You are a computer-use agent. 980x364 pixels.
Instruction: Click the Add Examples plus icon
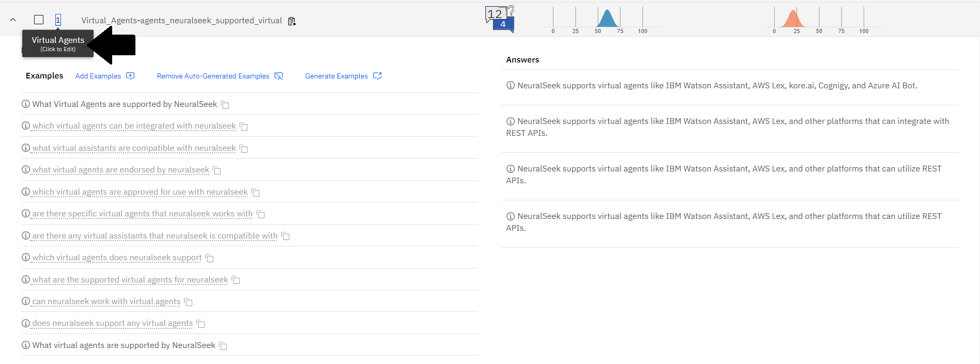pyautogui.click(x=130, y=76)
